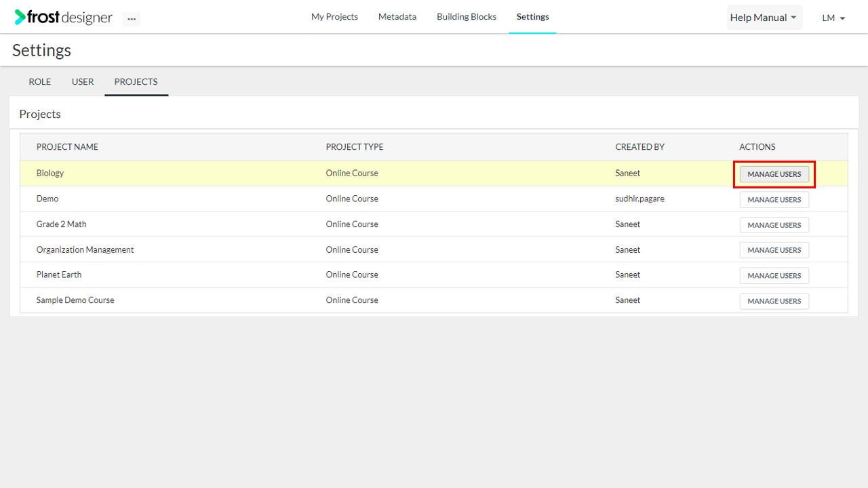This screenshot has height=488, width=868.
Task: Manage users for Organization Management
Action: (x=774, y=250)
